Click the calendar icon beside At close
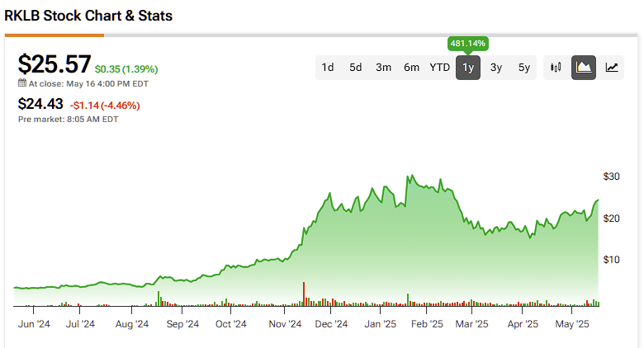Image resolution: width=644 pixels, height=348 pixels. coord(22,83)
